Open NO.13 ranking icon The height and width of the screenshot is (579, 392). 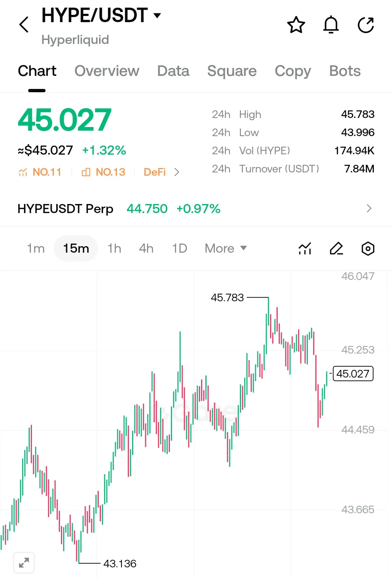pos(86,172)
